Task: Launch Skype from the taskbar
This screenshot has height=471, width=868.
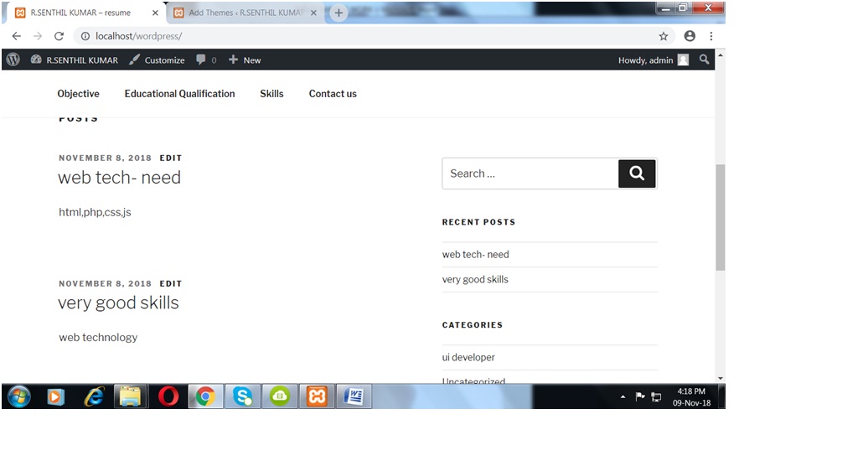Action: 242,396
